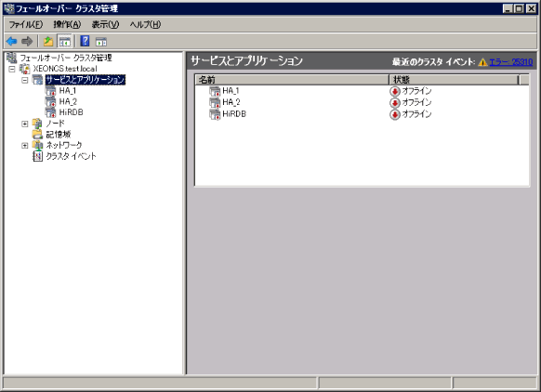Close the failover cluster management window
Image resolution: width=541 pixels, height=392 pixels.
point(531,8)
